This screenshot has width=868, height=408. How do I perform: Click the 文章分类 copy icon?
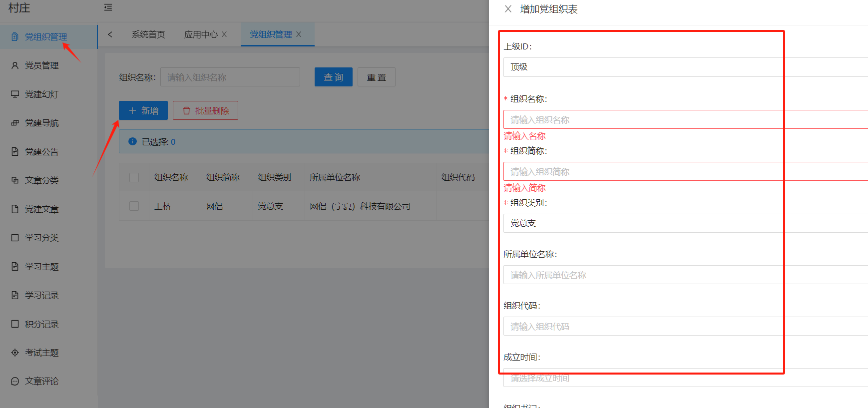click(x=15, y=180)
